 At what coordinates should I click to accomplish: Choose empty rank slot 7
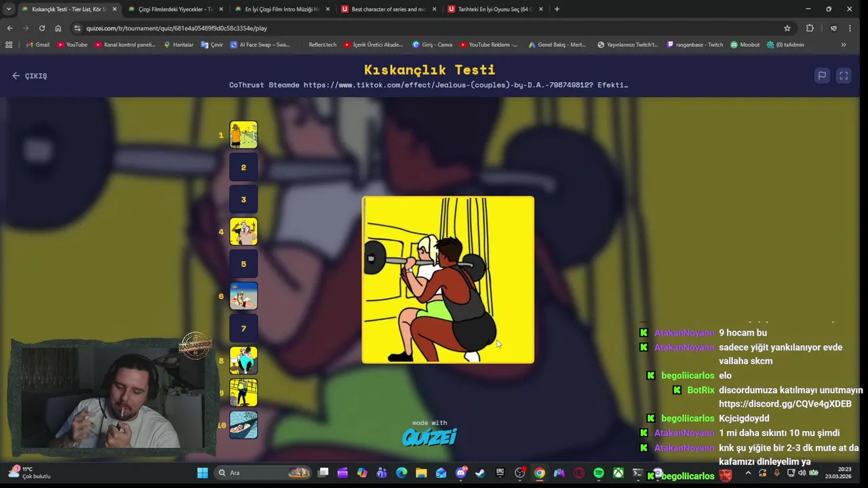click(x=243, y=329)
